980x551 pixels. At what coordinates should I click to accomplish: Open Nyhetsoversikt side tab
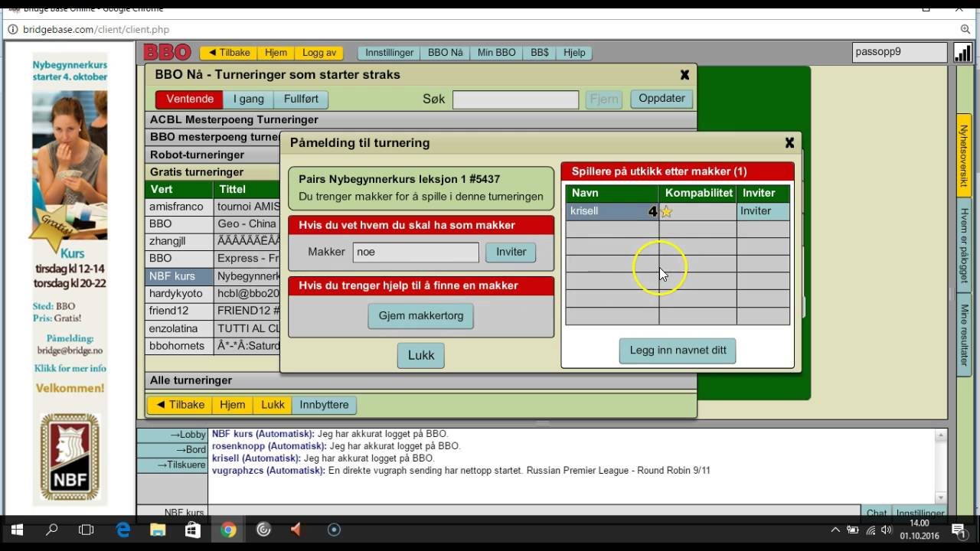[964, 155]
